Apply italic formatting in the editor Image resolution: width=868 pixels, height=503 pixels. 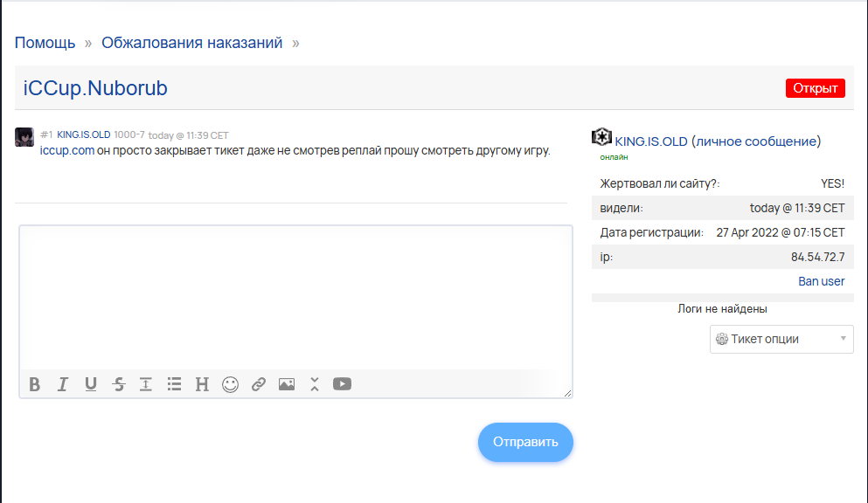click(x=63, y=384)
